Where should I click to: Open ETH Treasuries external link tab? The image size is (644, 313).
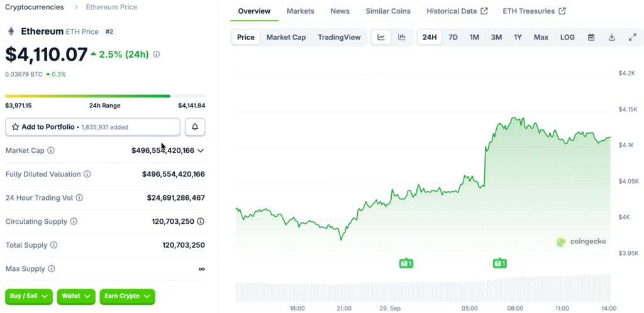[x=535, y=11]
